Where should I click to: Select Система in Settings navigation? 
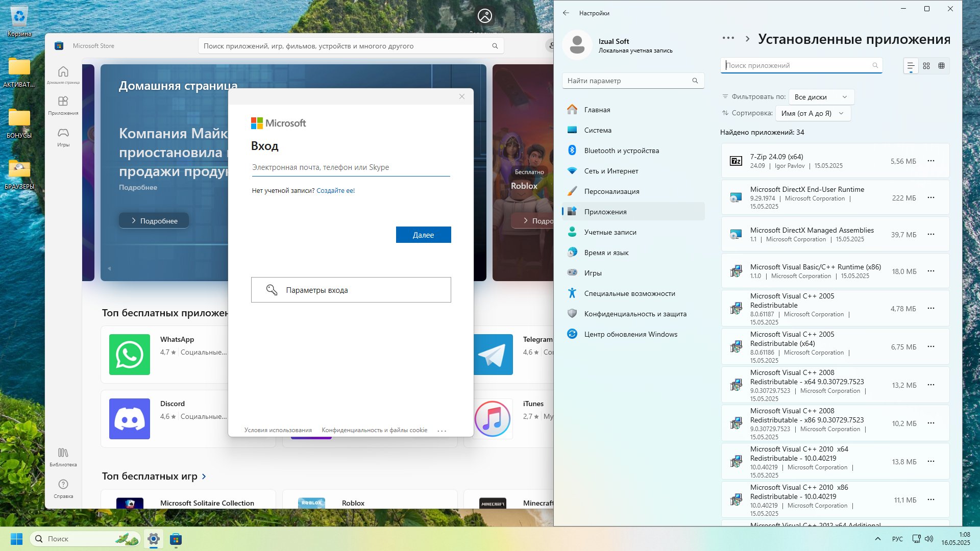tap(633, 130)
